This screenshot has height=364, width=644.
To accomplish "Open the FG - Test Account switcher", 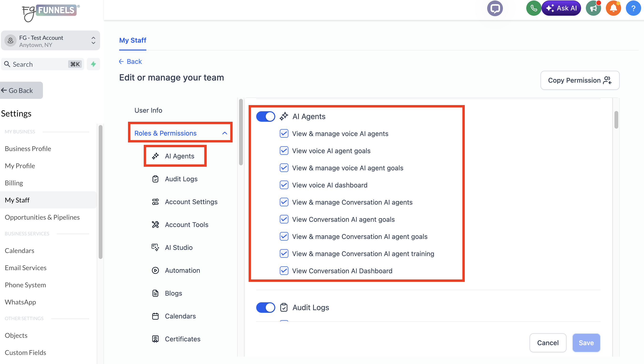I will tap(51, 41).
